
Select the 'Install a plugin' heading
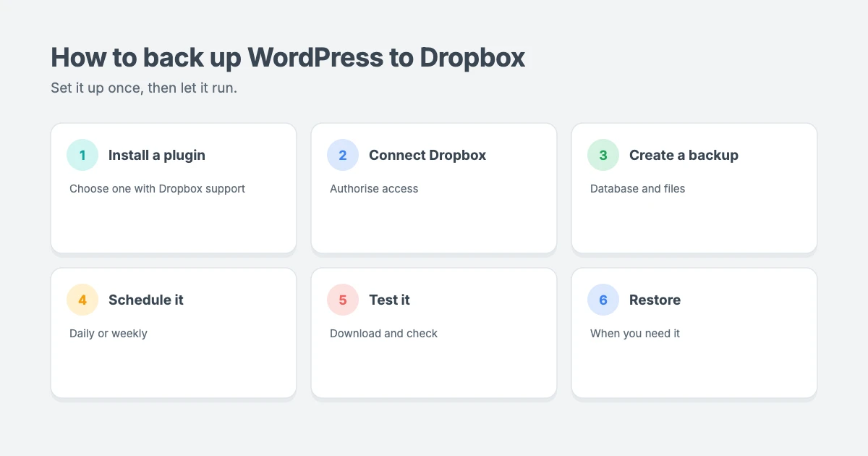[x=157, y=155]
